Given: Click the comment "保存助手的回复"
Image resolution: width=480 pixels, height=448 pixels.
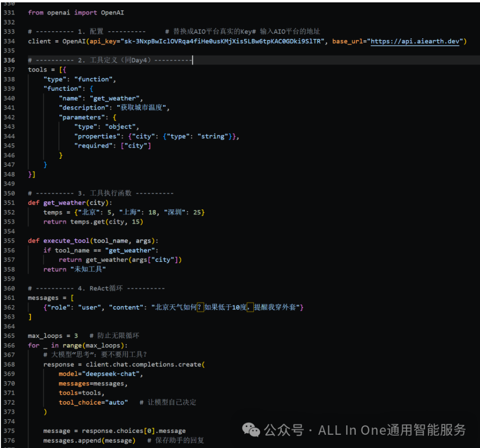Looking at the screenshot, I should click(x=180, y=440).
